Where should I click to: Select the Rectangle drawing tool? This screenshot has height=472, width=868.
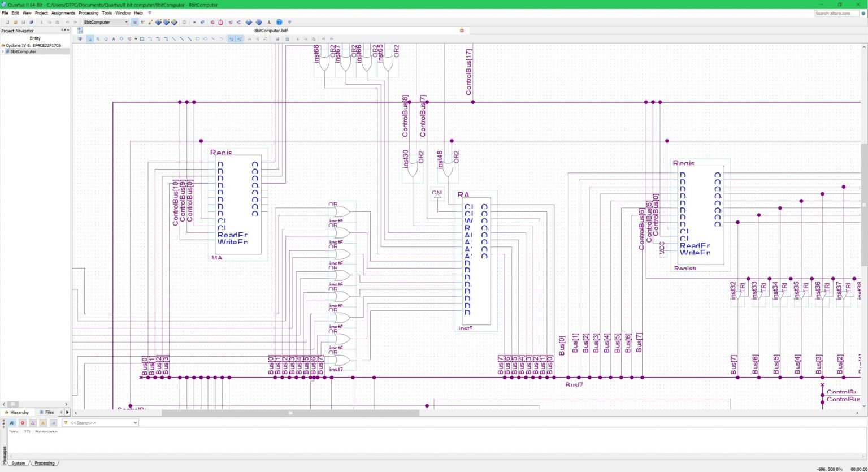tap(197, 39)
